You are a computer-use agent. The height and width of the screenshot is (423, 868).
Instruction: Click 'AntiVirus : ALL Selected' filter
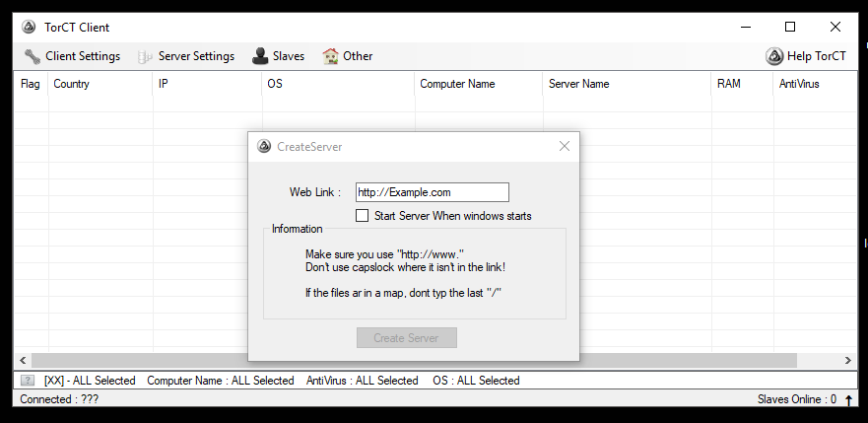pos(362,381)
